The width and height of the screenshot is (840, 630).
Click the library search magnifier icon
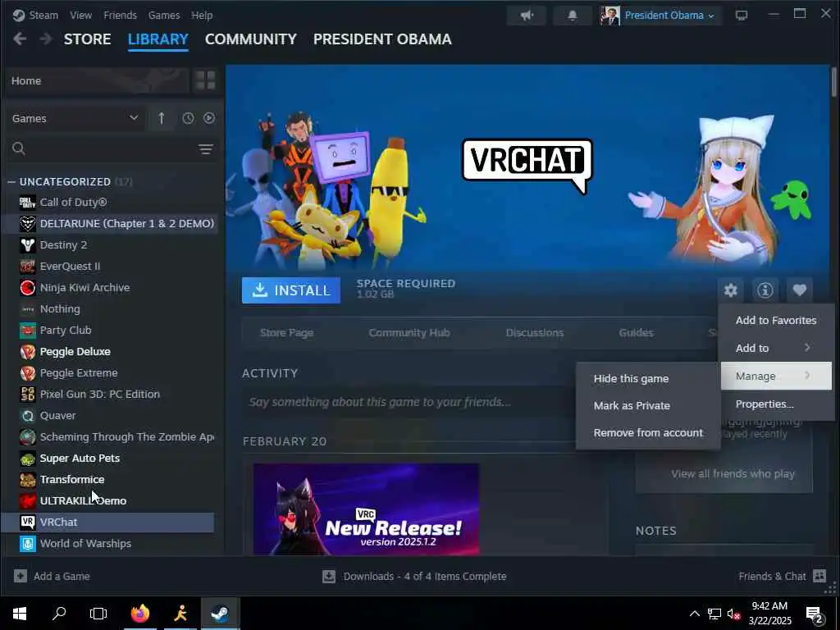(x=19, y=148)
